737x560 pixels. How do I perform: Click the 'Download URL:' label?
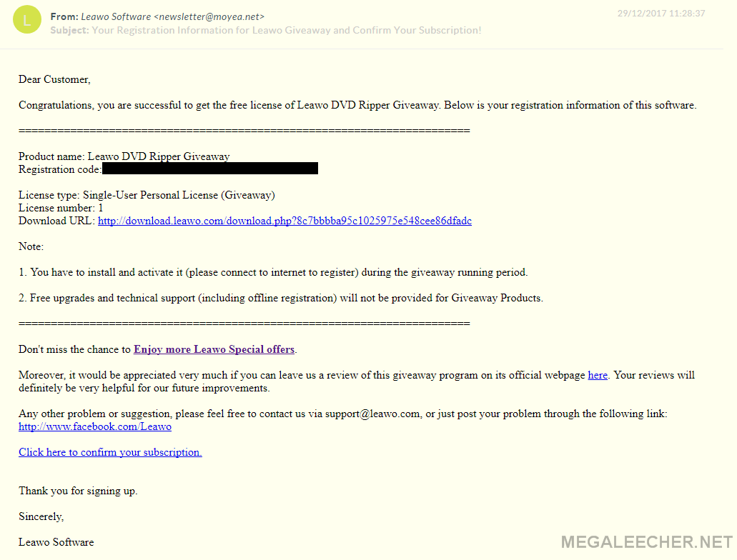click(x=57, y=221)
